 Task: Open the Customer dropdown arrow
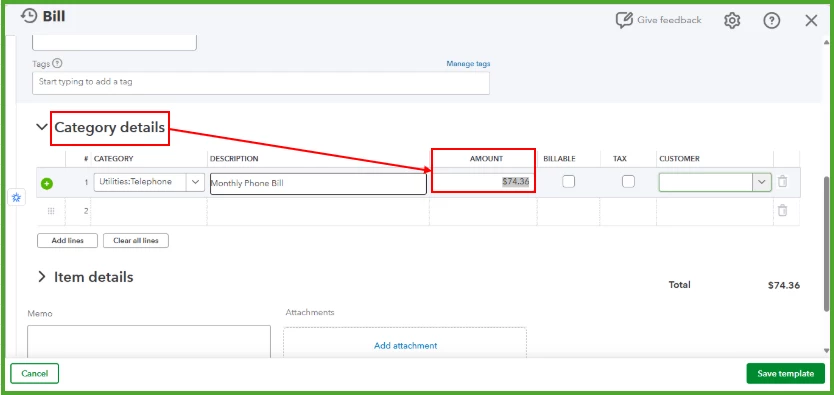tap(762, 182)
